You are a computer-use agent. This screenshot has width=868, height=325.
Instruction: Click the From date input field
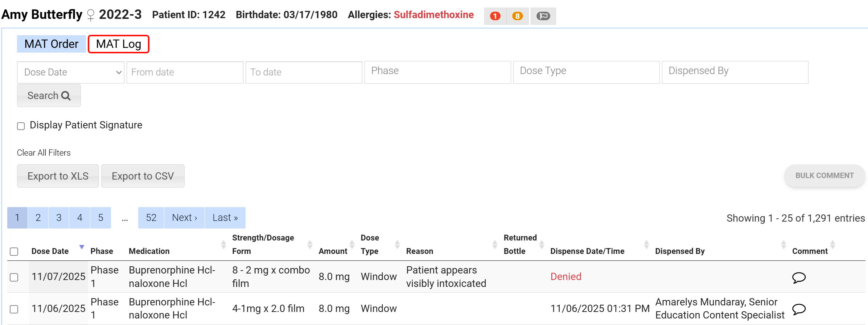click(185, 72)
